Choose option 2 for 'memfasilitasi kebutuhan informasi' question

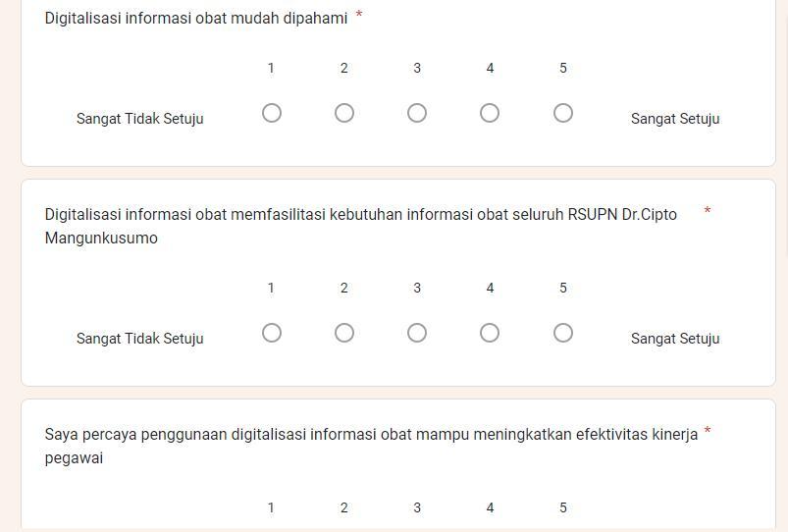tap(344, 333)
